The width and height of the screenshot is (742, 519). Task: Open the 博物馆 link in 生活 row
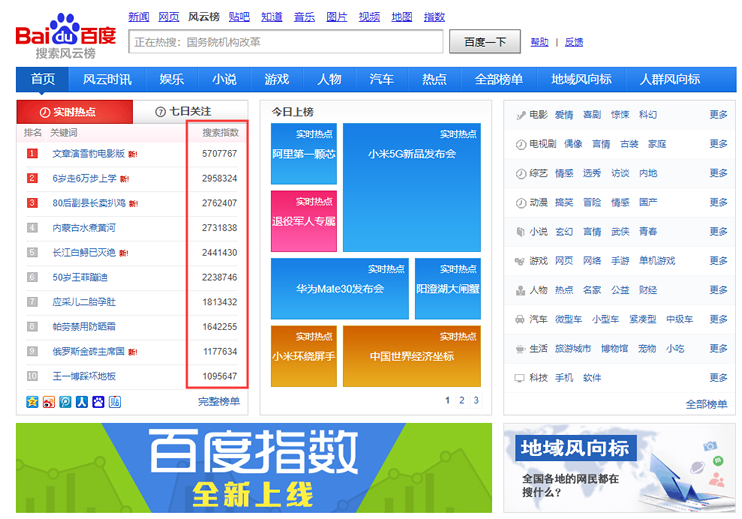tap(615, 349)
